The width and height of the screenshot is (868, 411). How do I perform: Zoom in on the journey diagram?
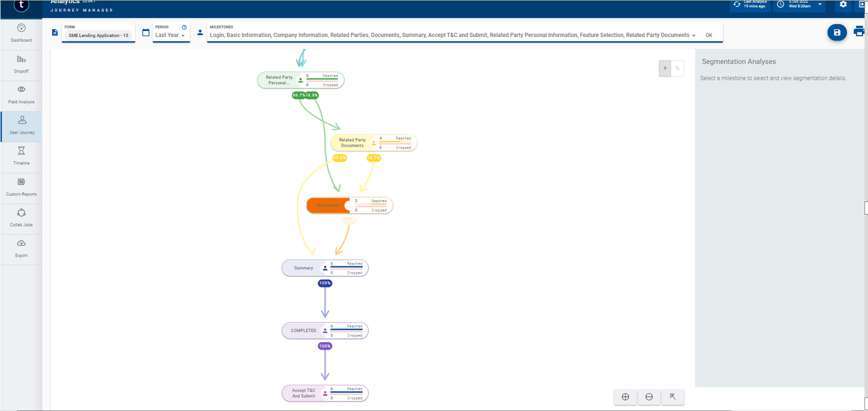[625, 397]
